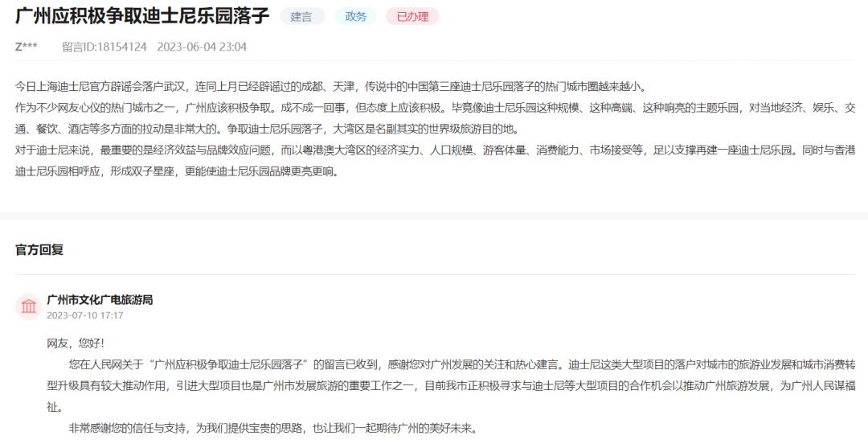868x444 pixels.
Task: Click the 已办理 status tag
Action: click(x=412, y=17)
